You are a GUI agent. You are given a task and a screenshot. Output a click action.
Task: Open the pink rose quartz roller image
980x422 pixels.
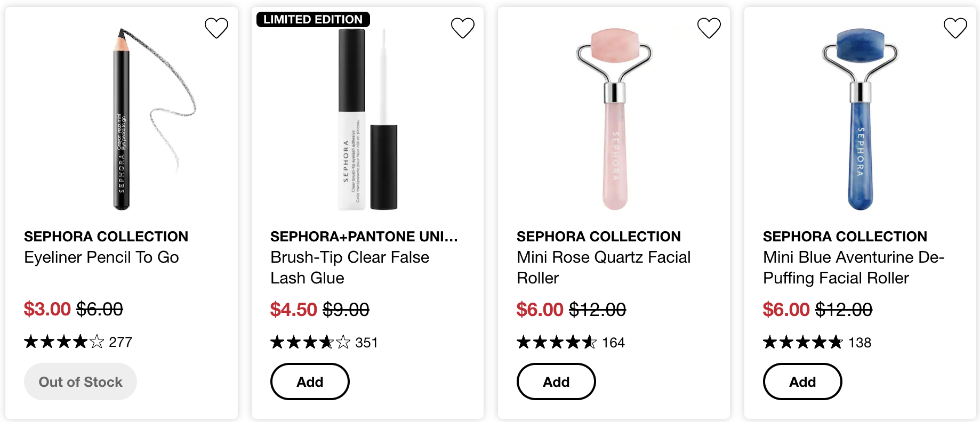614,119
